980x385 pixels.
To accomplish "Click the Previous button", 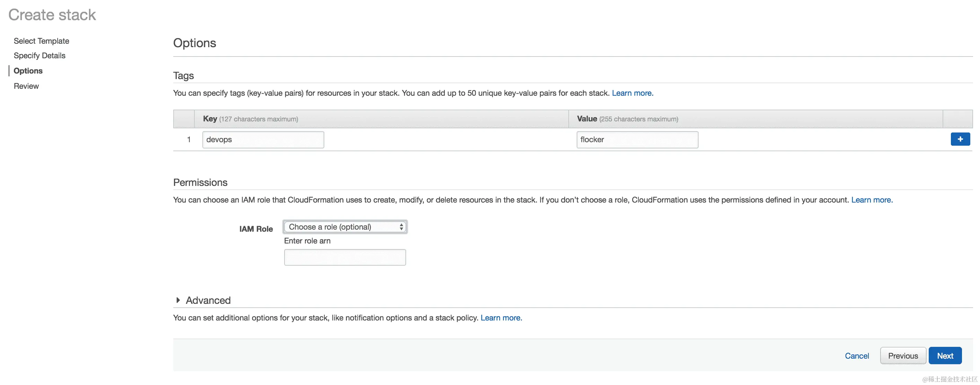I will [x=902, y=356].
